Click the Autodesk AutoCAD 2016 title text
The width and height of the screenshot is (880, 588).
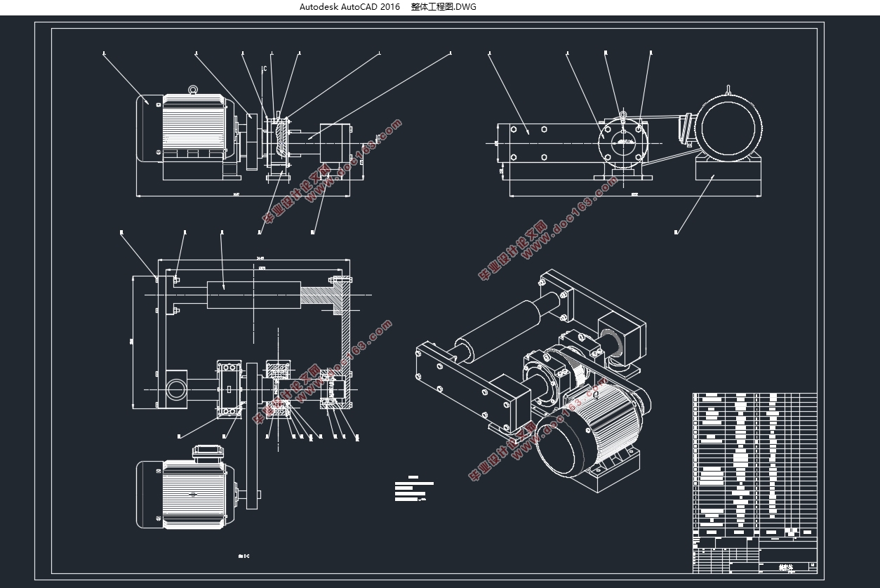coord(349,7)
